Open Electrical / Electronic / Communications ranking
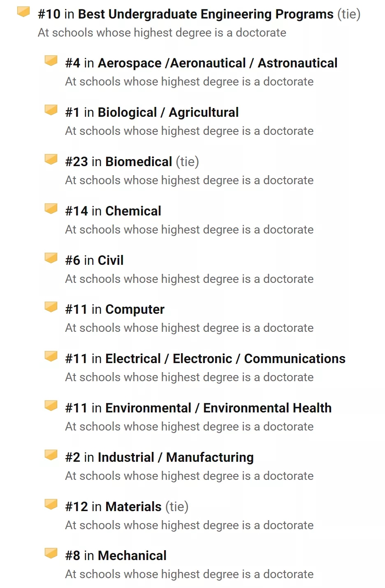 [225, 359]
